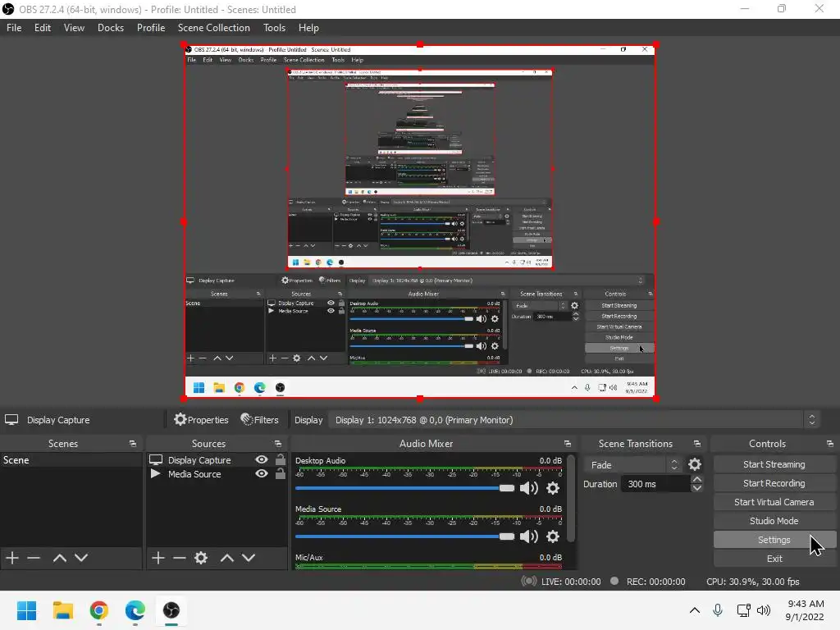
Task: Open Display selection dropdown
Action: pos(575,420)
